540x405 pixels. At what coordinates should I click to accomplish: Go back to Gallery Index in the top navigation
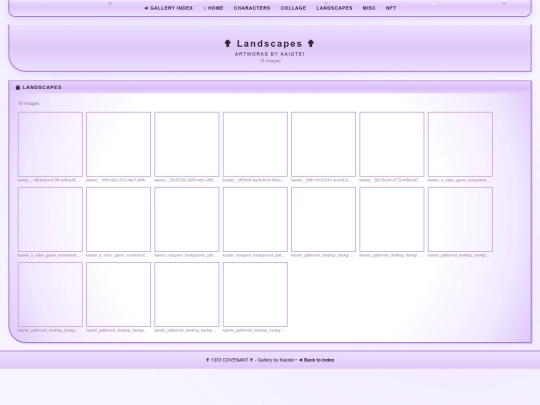click(x=168, y=8)
